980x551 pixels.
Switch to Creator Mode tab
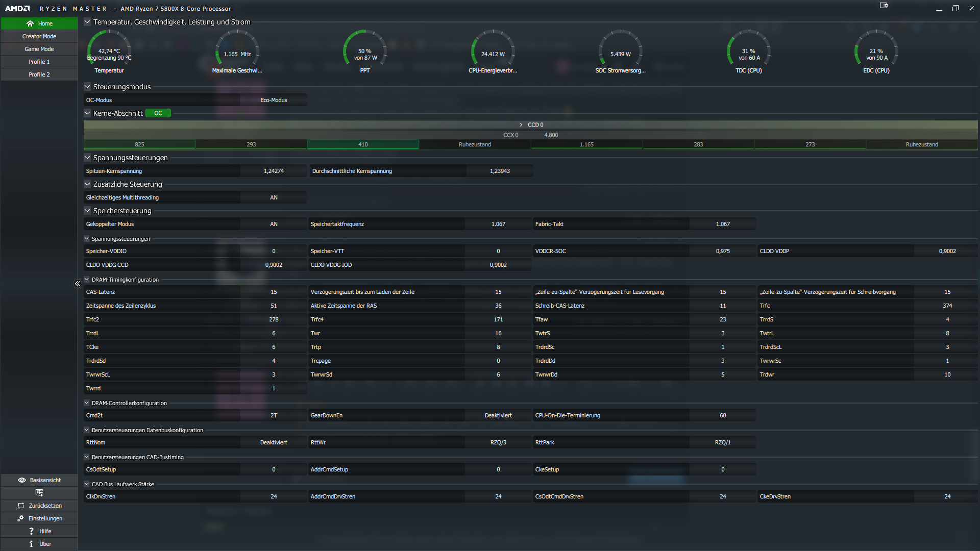pyautogui.click(x=39, y=36)
